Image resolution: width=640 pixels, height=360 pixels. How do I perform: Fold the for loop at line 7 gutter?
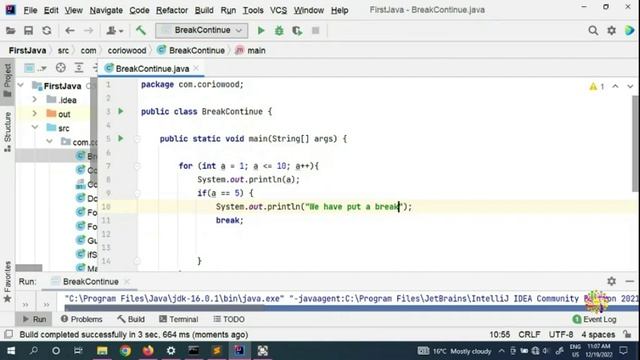138,166
